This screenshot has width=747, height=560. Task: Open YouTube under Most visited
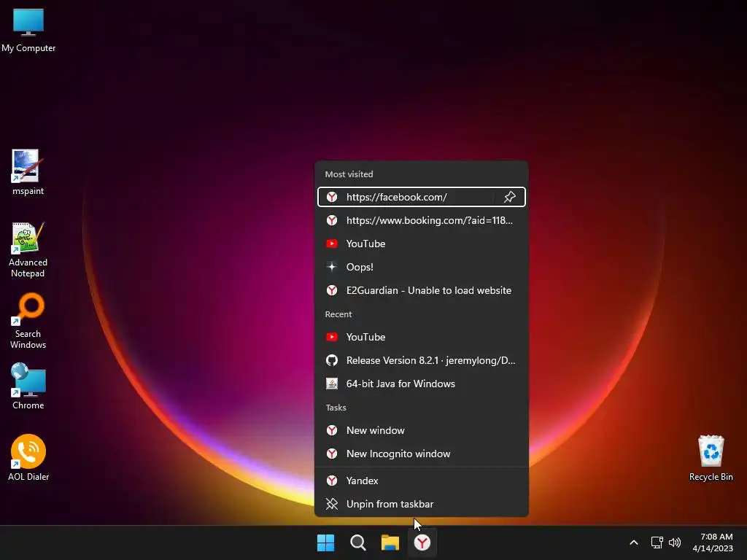[421, 244]
